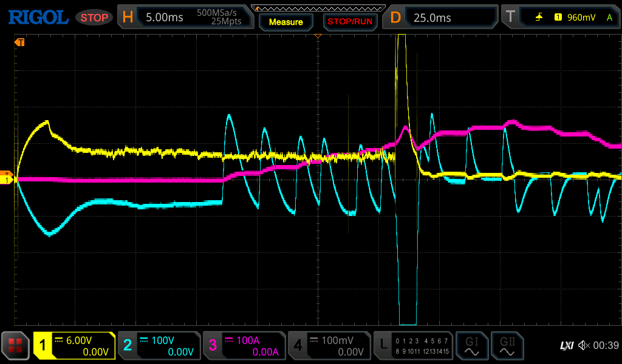
Task: Select channel 3 magenta 100A tile
Action: tap(244, 346)
